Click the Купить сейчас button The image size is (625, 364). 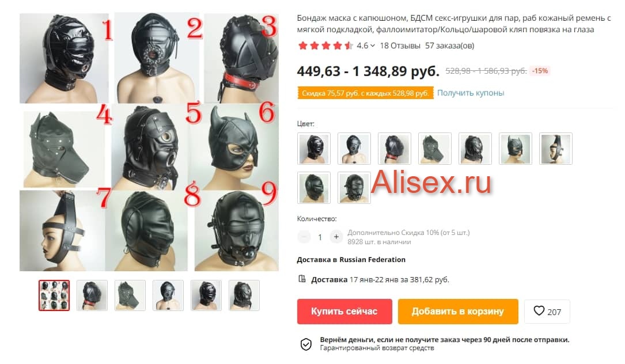(x=344, y=312)
